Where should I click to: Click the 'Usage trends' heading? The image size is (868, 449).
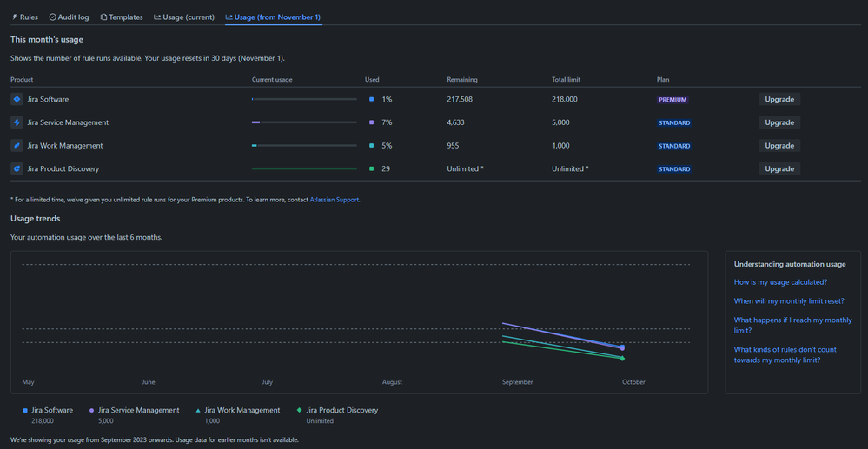[x=36, y=219]
